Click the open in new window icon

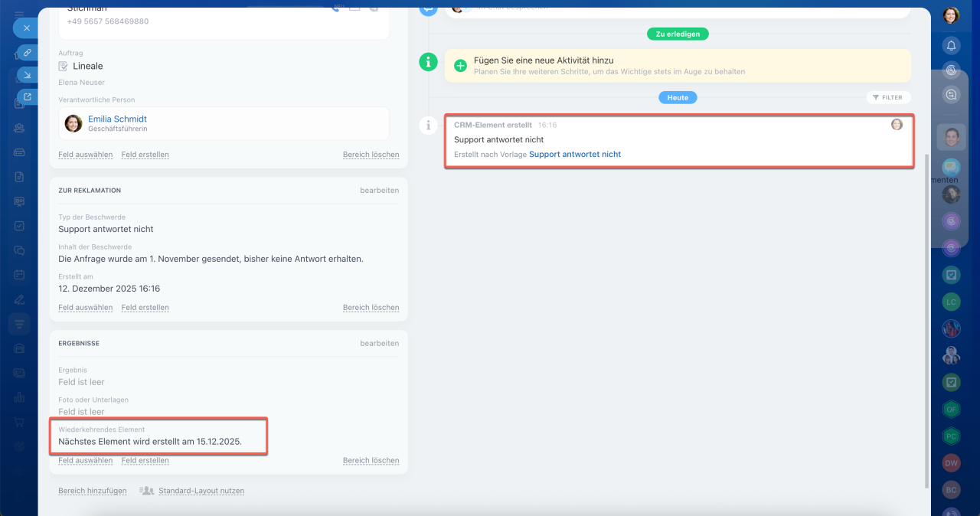[x=27, y=97]
